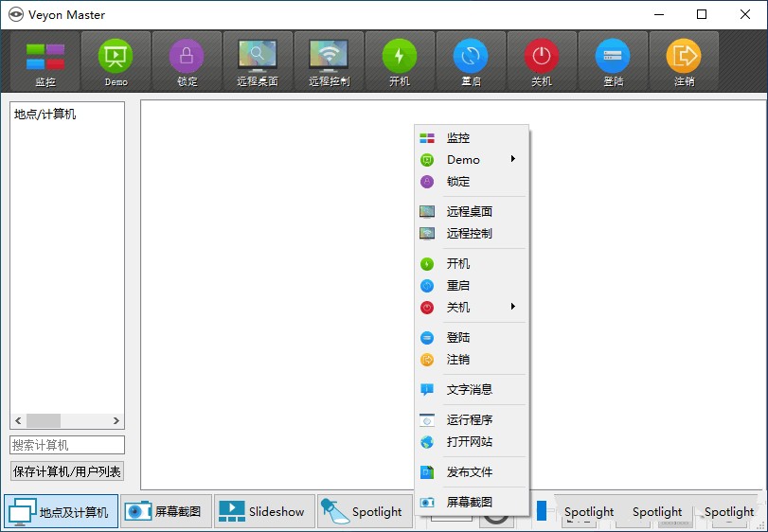The width and height of the screenshot is (768, 532).
Task: Select 运行程序 in the context menu
Action: click(x=472, y=420)
